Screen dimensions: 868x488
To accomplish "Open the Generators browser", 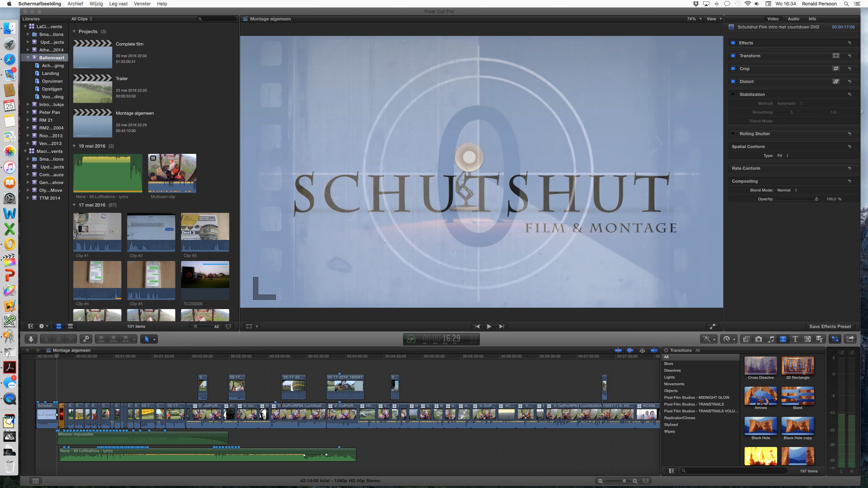I will [807, 339].
